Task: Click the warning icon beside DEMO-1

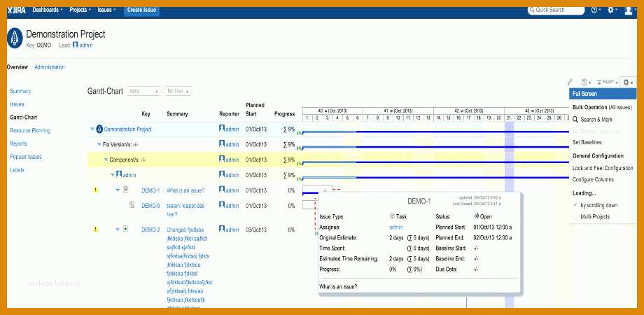Action: (x=96, y=190)
